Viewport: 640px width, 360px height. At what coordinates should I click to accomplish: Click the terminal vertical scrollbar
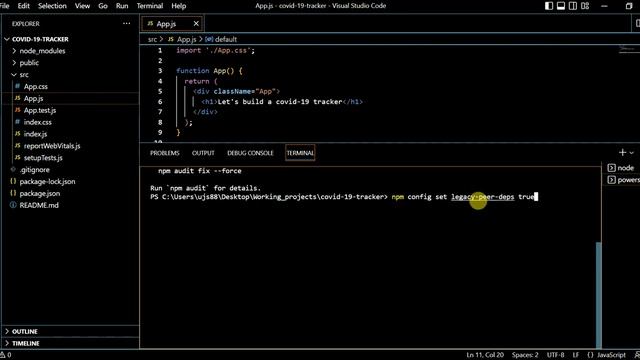(598, 295)
